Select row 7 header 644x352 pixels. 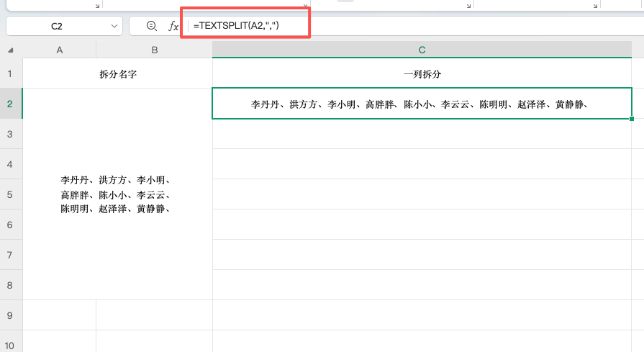(x=11, y=255)
